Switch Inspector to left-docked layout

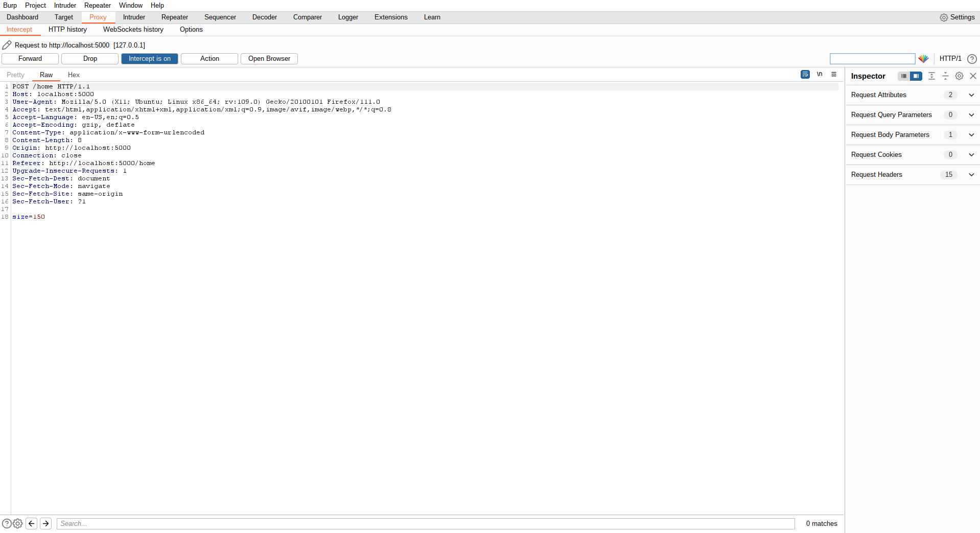coord(904,76)
